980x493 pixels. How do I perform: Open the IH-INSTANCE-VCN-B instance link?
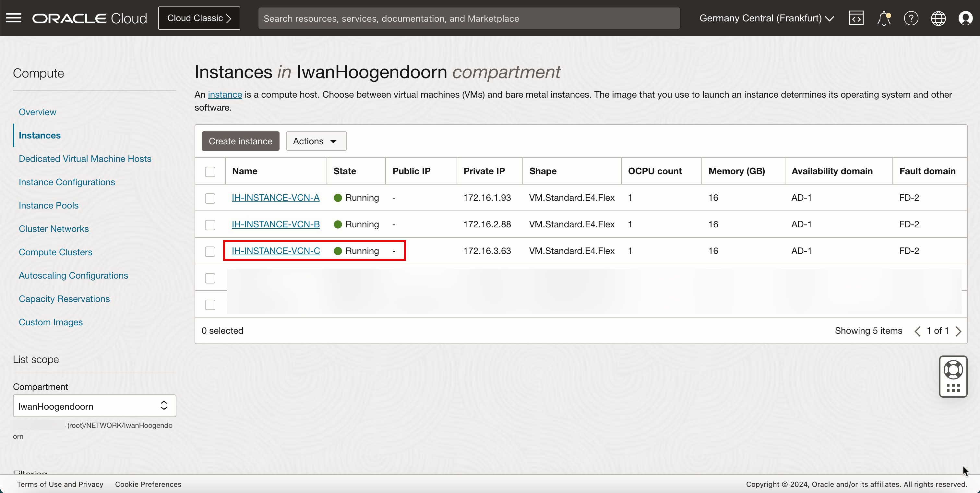click(x=275, y=224)
